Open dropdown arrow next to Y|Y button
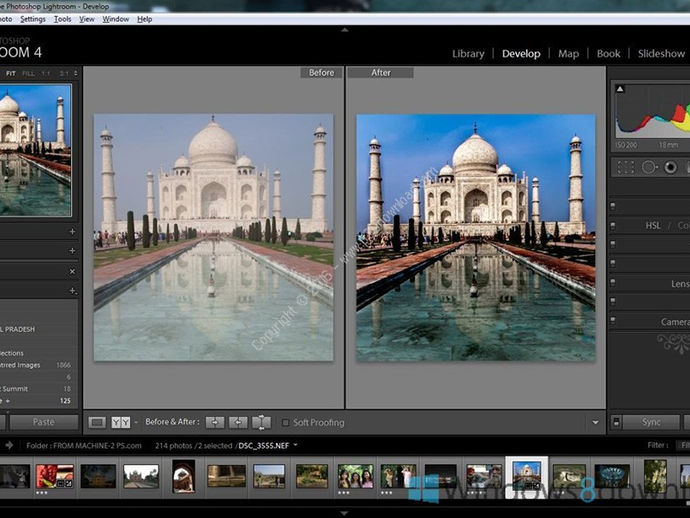The height and width of the screenshot is (518, 690). 136,422
